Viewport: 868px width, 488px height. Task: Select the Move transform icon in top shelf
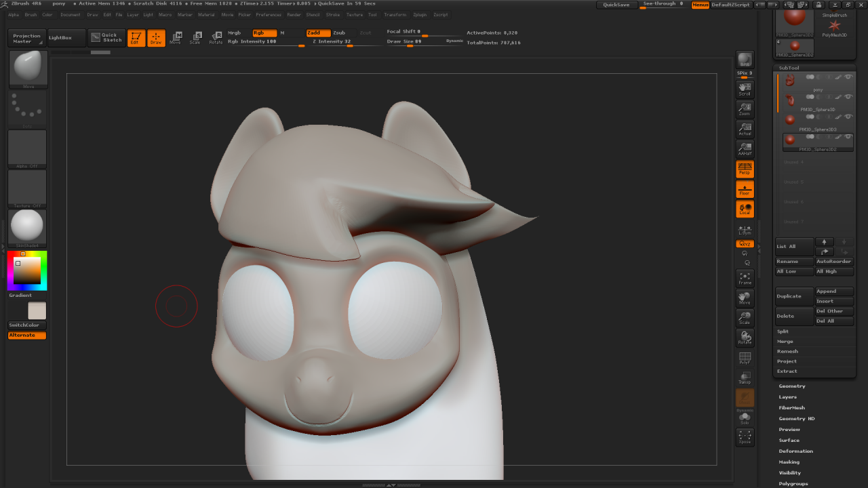click(x=176, y=38)
